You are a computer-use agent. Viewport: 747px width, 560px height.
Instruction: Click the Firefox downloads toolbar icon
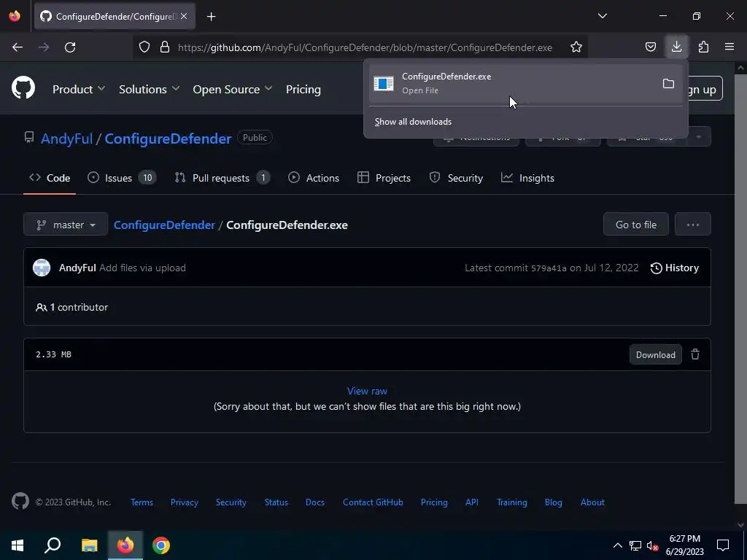[676, 47]
